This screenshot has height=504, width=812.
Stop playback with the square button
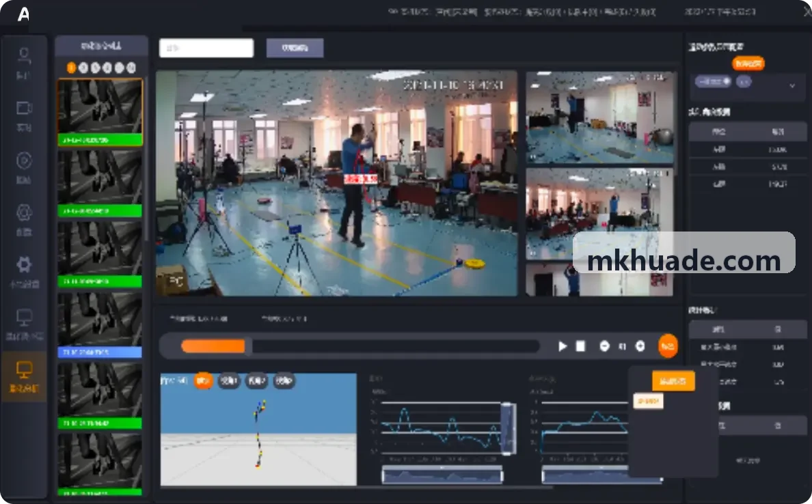pos(580,346)
